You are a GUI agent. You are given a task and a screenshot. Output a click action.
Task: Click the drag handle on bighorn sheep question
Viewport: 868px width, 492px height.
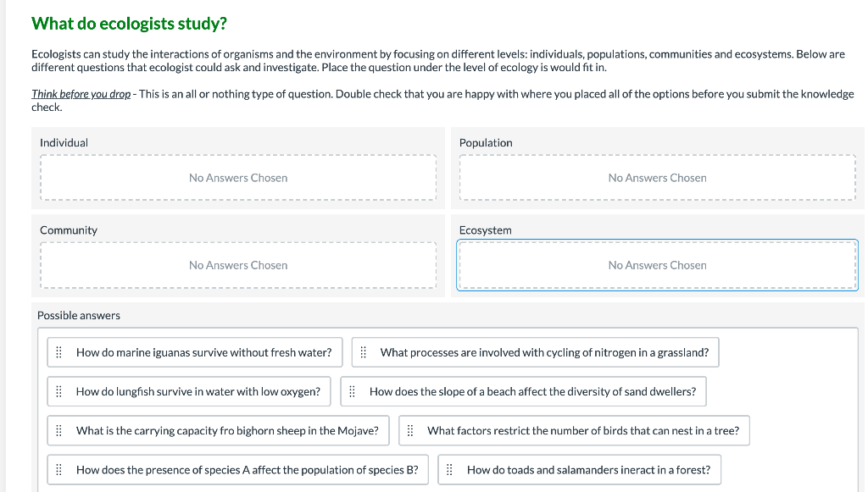click(x=58, y=430)
